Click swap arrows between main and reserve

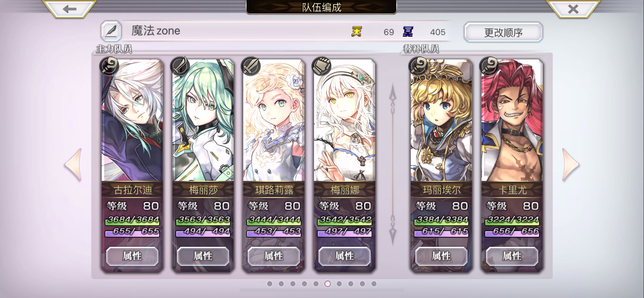coord(393,165)
